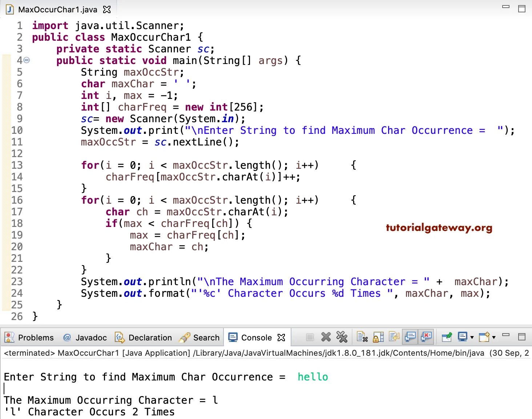Screen dimensions: 532x419
Task: Switch to the Declaration tab
Action: 143,338
